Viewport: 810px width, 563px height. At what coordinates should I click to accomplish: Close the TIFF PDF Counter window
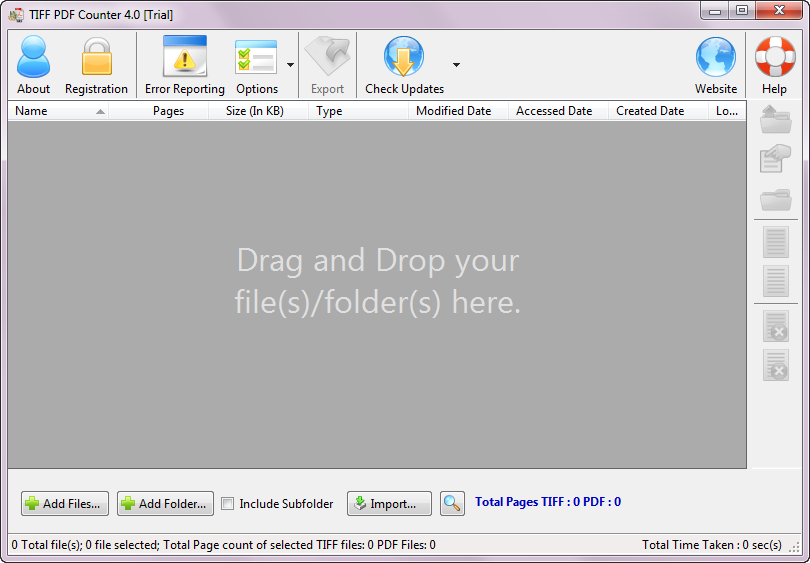coord(779,11)
